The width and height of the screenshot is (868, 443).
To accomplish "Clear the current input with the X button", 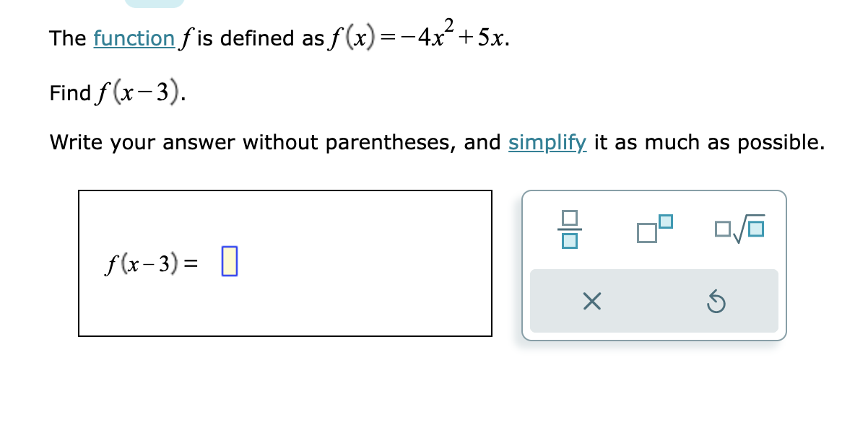I will 591,302.
